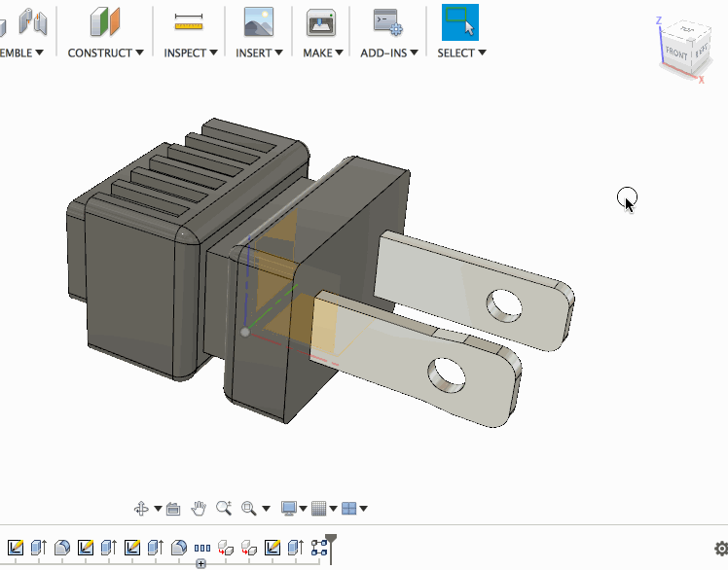The image size is (728, 570).
Task: Select the last extrude feature in timeline
Action: tap(296, 548)
